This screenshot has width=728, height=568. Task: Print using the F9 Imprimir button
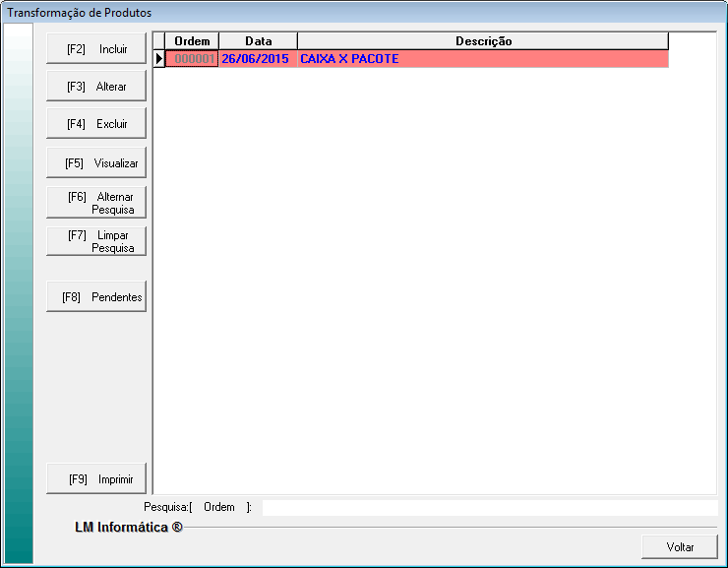tap(96, 479)
